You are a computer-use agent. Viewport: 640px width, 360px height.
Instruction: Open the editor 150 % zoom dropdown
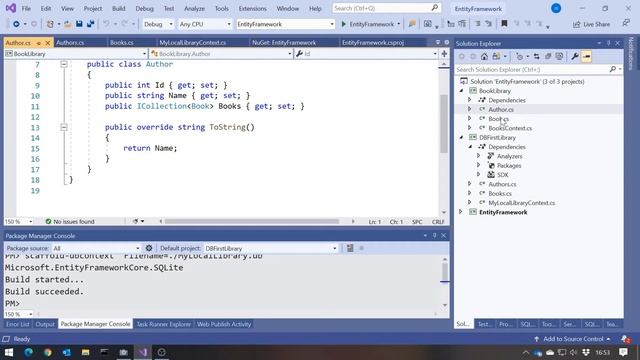tap(18, 221)
